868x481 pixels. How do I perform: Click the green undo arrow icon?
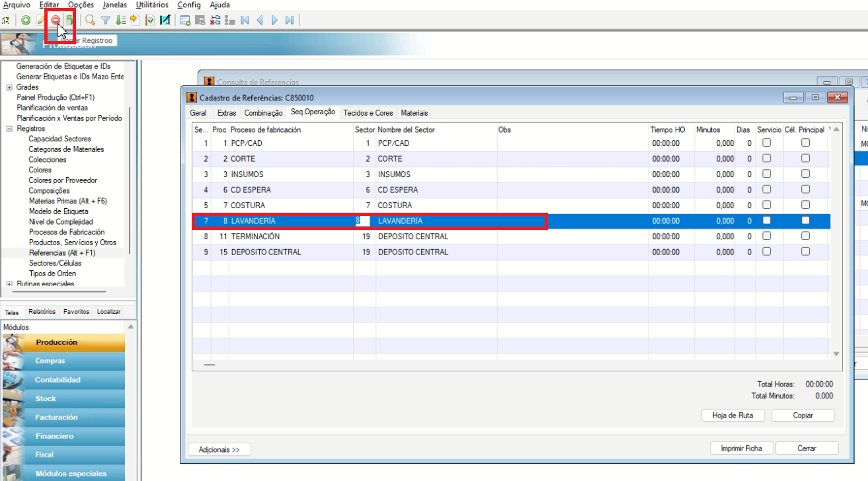tap(69, 20)
